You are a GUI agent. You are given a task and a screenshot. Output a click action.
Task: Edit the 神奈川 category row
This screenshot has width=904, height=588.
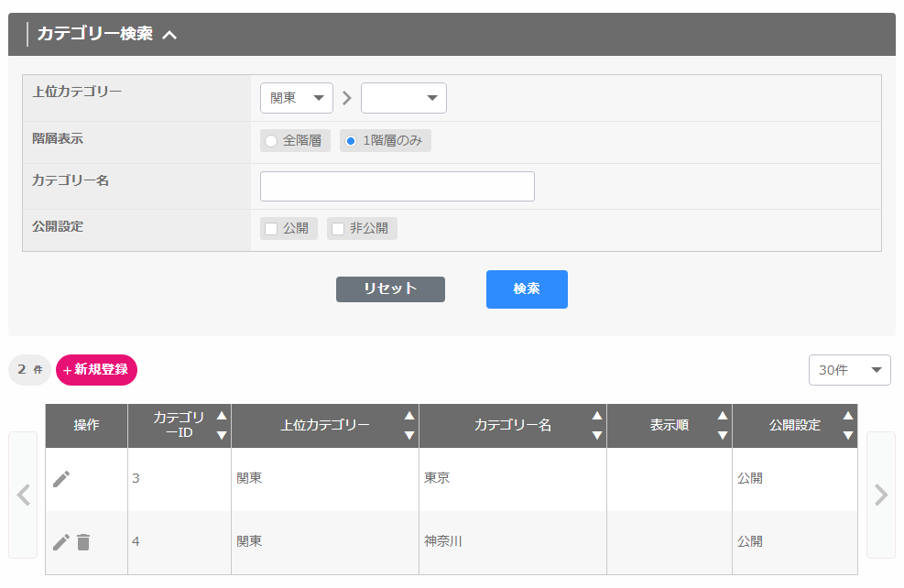tap(61, 542)
